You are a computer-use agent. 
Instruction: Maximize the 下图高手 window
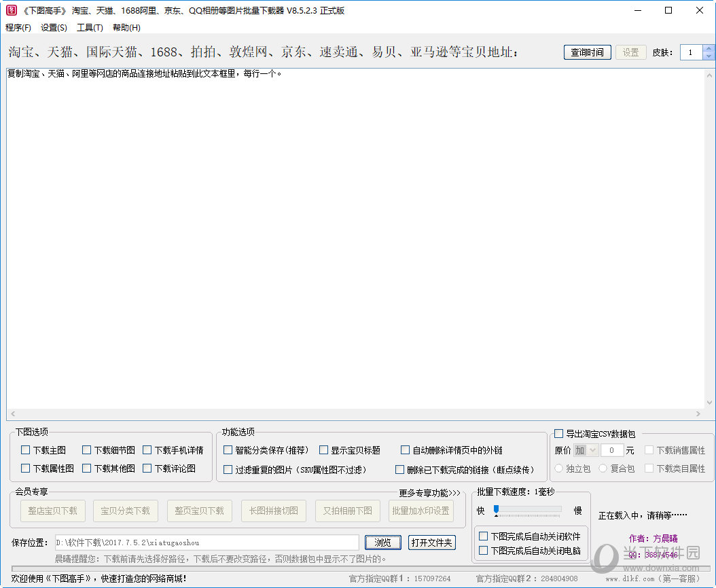point(668,10)
